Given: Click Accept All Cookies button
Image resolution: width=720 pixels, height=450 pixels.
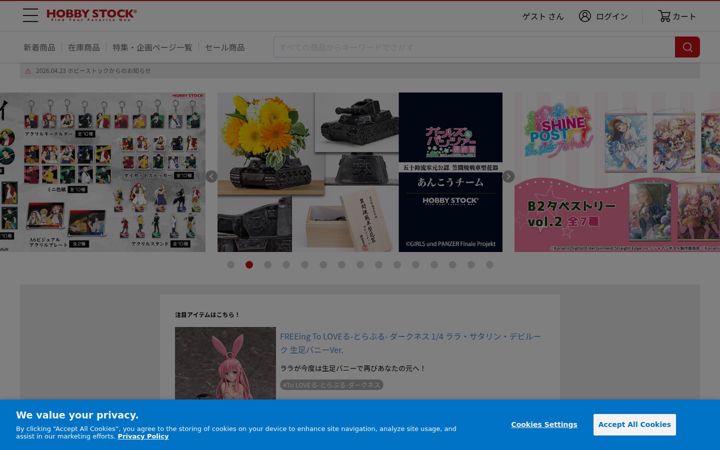Looking at the screenshot, I should [634, 425].
